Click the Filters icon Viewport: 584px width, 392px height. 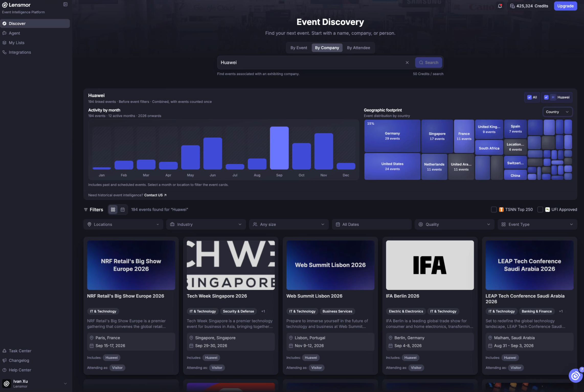[x=86, y=210]
